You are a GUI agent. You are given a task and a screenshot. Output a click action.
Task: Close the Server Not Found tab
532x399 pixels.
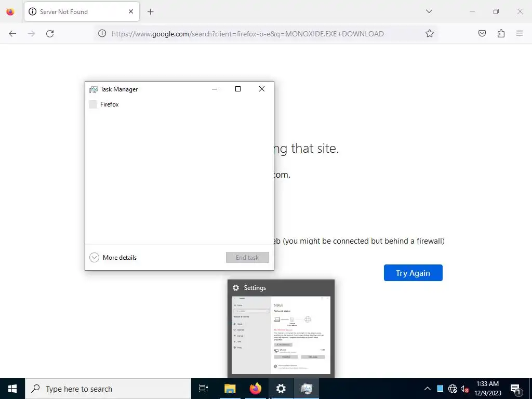[x=131, y=11]
